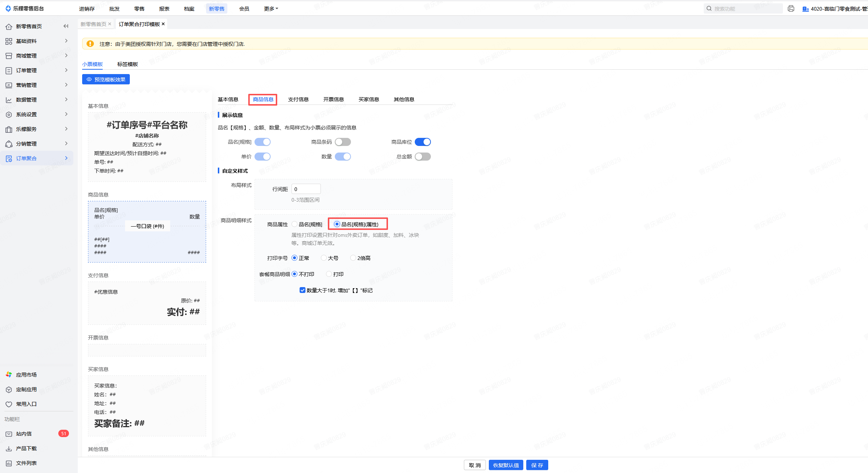
Task: Click the 预览模板效果 button
Action: tap(106, 79)
